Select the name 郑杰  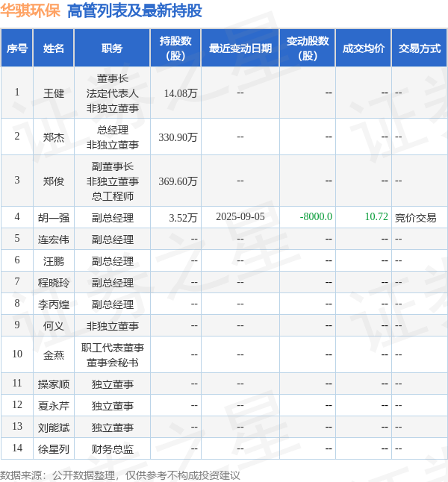click(54, 137)
